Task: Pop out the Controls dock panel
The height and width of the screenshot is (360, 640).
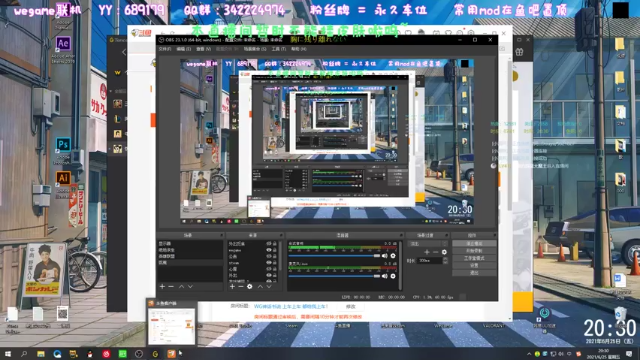Action: [495, 236]
